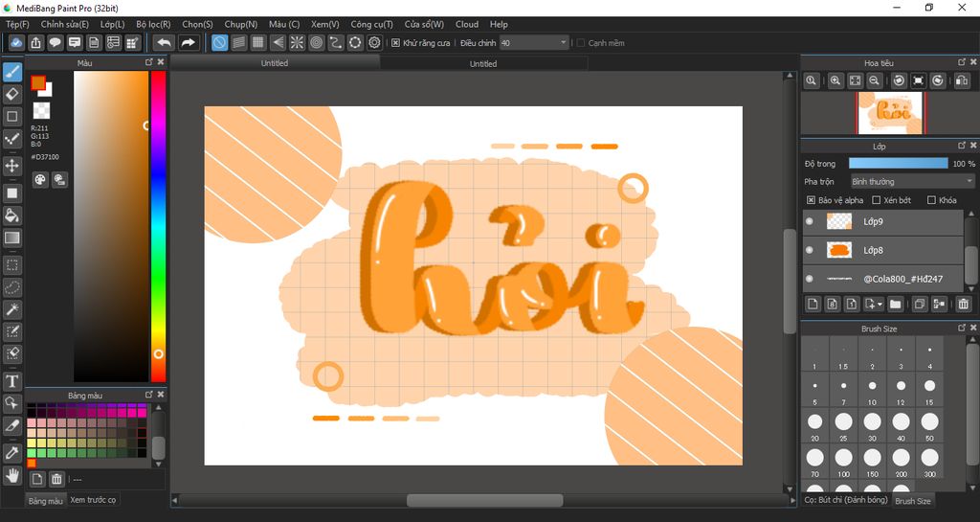Select the Eraser tool

click(12, 94)
